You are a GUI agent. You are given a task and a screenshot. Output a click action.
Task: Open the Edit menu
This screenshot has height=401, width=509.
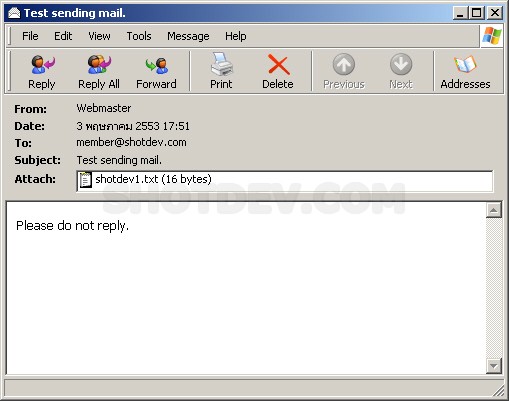click(x=63, y=36)
